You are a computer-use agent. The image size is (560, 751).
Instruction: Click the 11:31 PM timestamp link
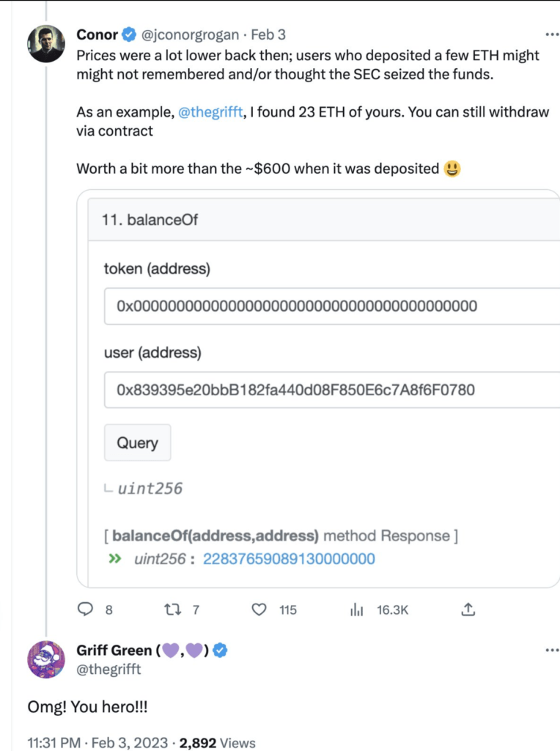coord(52,742)
